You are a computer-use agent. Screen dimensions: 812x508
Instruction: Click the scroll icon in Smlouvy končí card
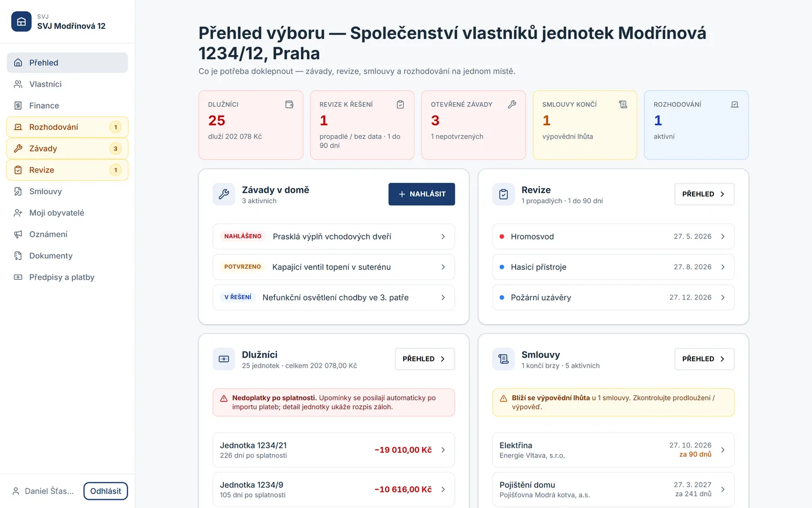coord(623,105)
